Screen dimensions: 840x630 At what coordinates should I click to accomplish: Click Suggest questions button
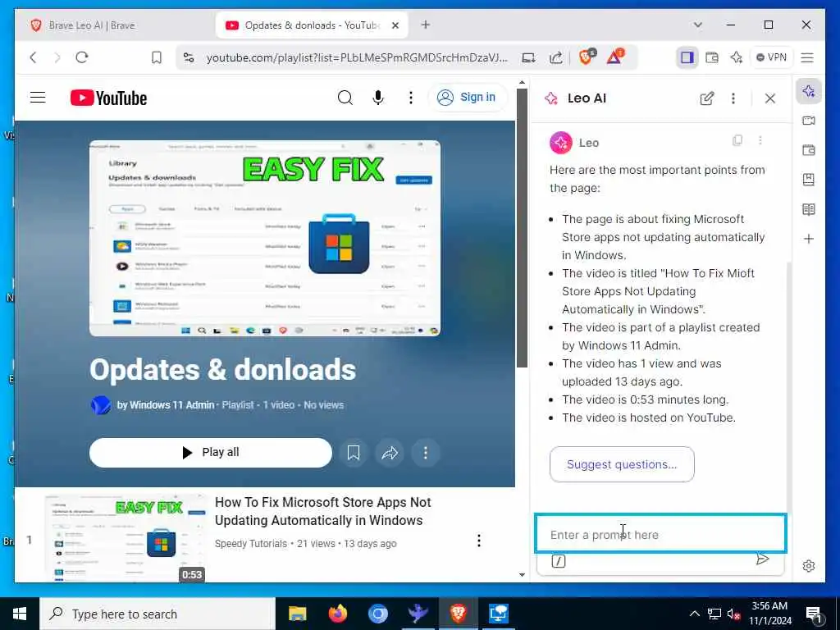click(622, 464)
